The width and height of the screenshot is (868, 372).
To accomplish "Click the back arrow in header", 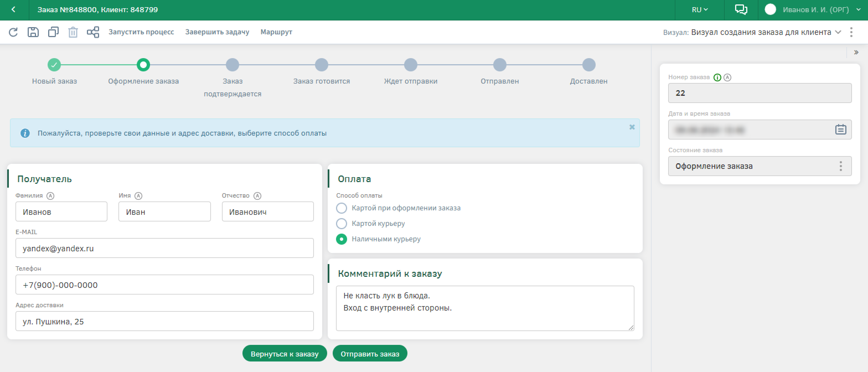I will pyautogui.click(x=14, y=9).
